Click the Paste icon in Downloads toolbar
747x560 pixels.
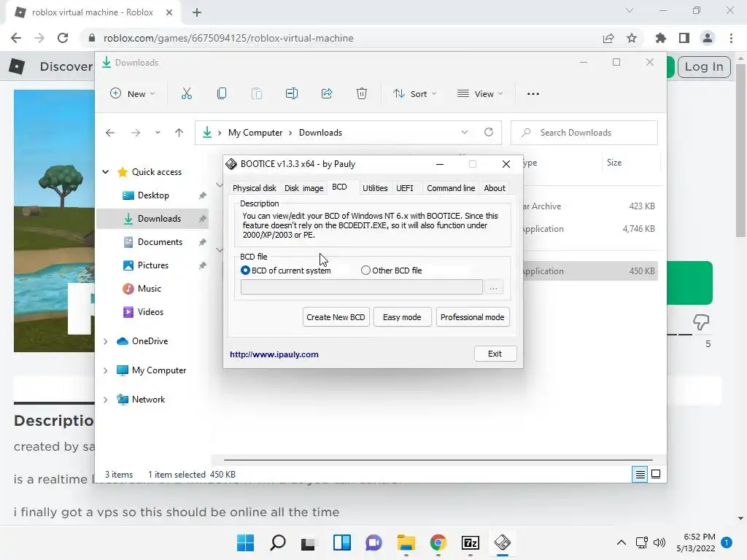(256, 94)
